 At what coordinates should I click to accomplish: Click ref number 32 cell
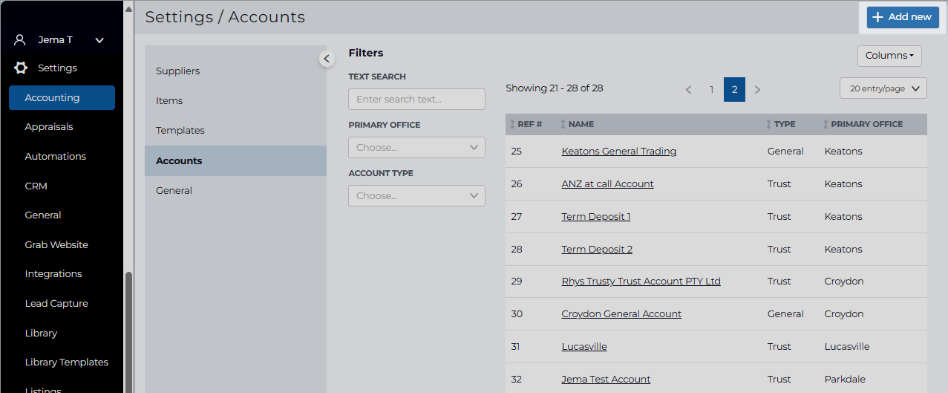click(516, 379)
